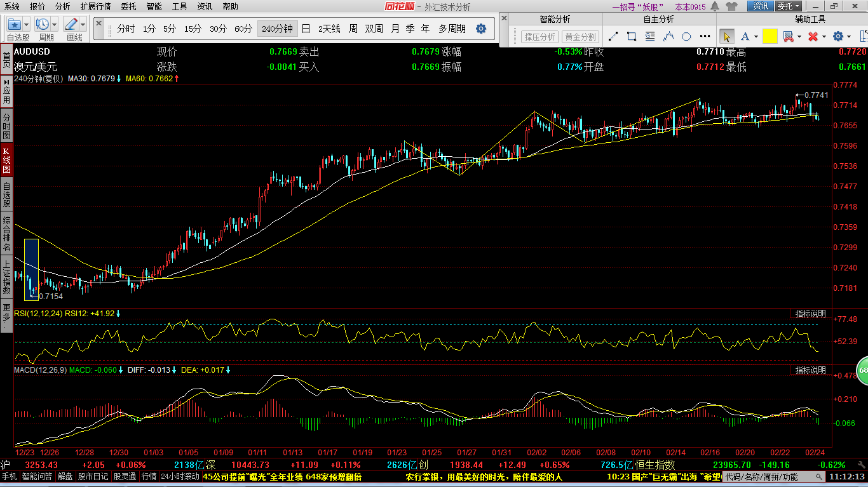This screenshot has width=868, height=487.
Task: Select the ellipse drawing tool
Action: [686, 37]
